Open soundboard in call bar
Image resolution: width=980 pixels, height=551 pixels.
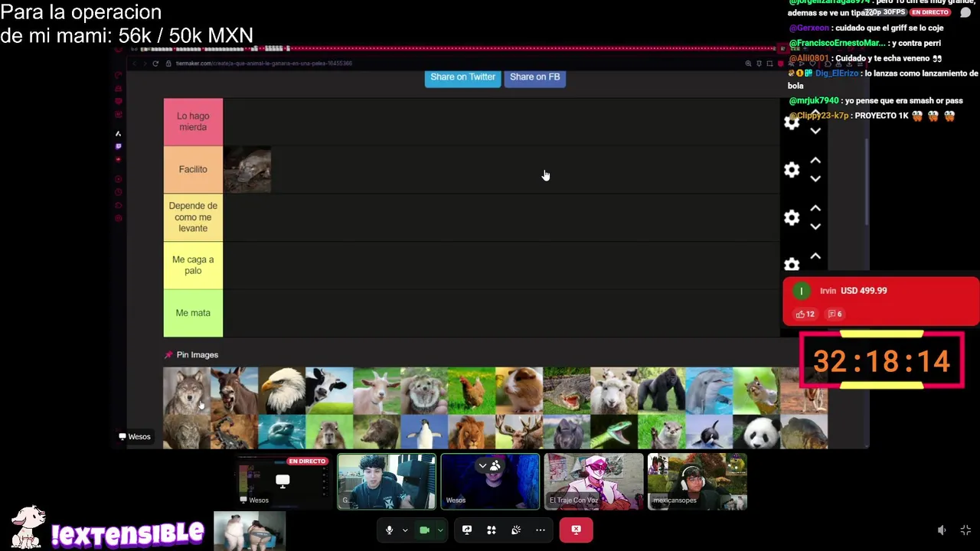(x=516, y=530)
